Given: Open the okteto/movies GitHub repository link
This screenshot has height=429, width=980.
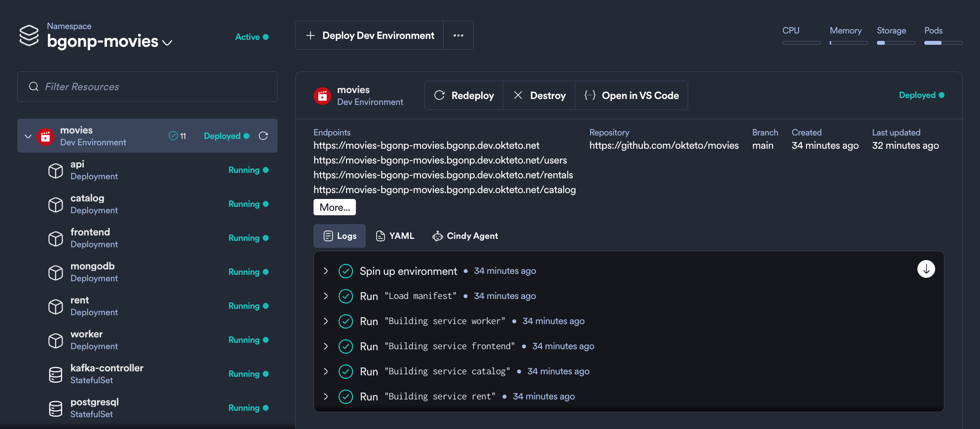Looking at the screenshot, I should pyautogui.click(x=664, y=146).
